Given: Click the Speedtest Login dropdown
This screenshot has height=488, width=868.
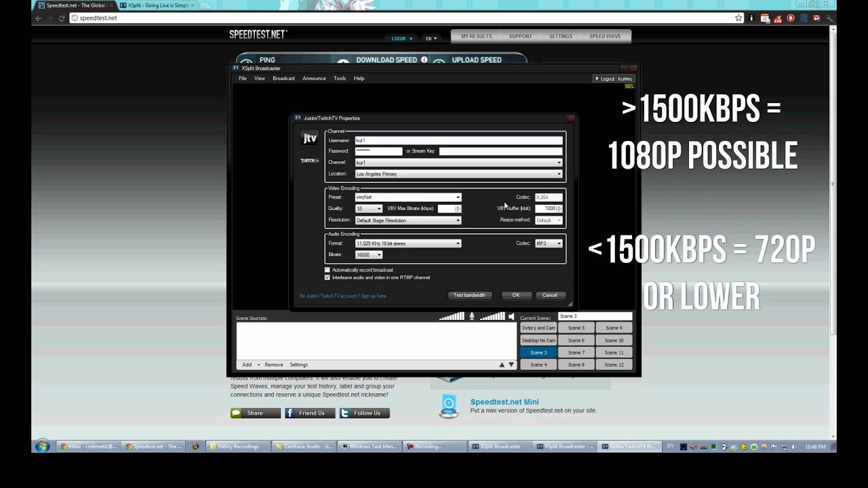Looking at the screenshot, I should click(402, 39).
